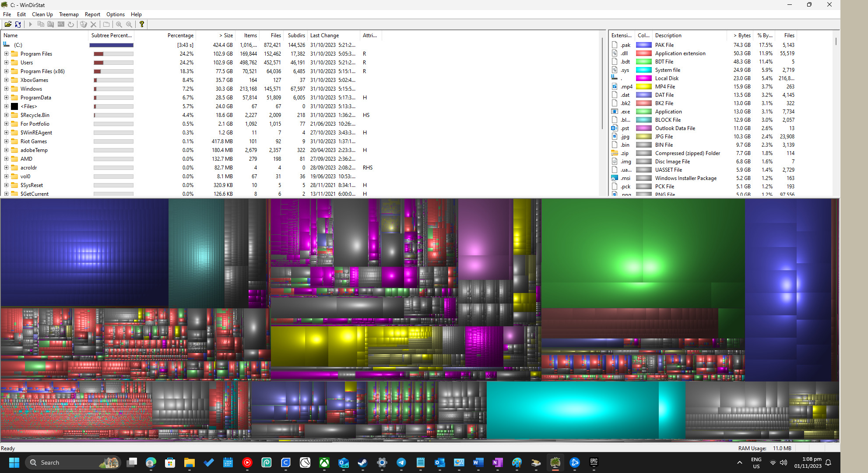Select the adobeTemp folder row
The height and width of the screenshot is (473, 868).
191,150
